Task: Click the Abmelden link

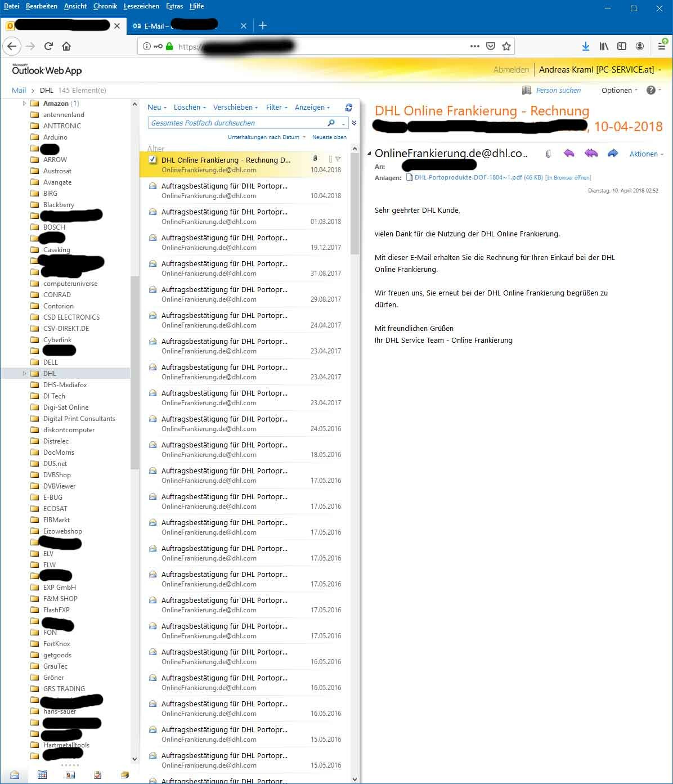Action: (x=511, y=70)
